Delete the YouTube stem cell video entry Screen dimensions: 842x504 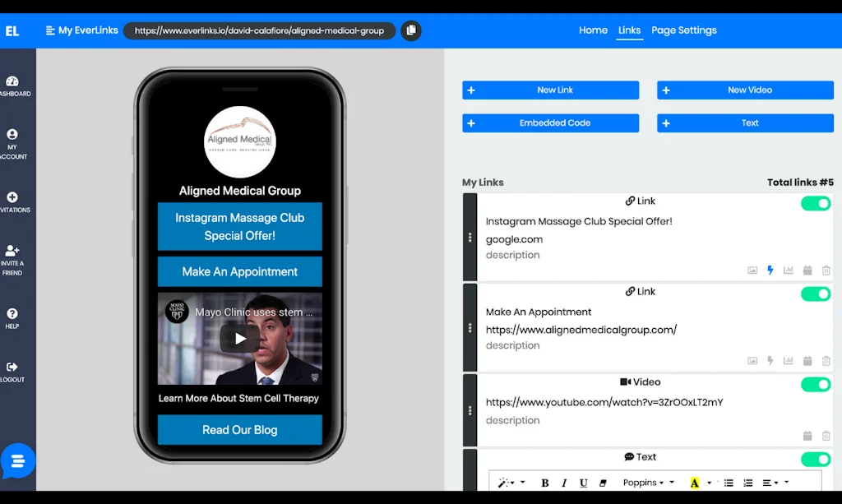826,435
